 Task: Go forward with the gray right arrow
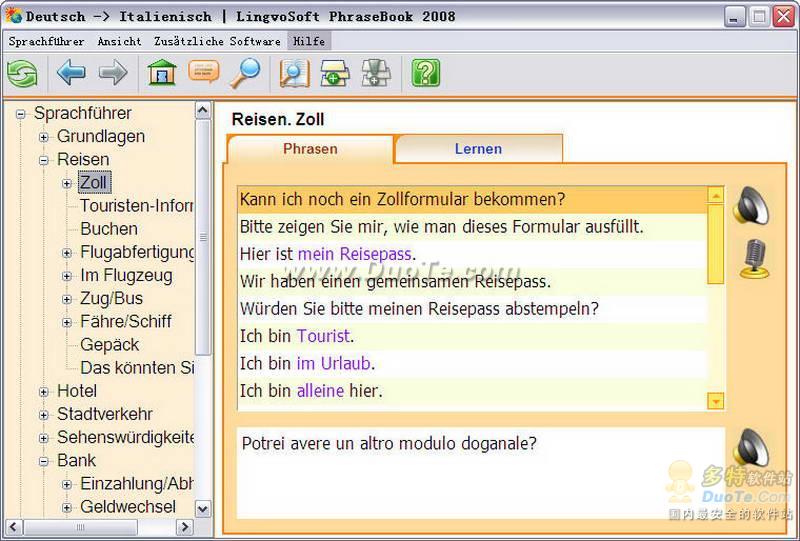point(113,72)
